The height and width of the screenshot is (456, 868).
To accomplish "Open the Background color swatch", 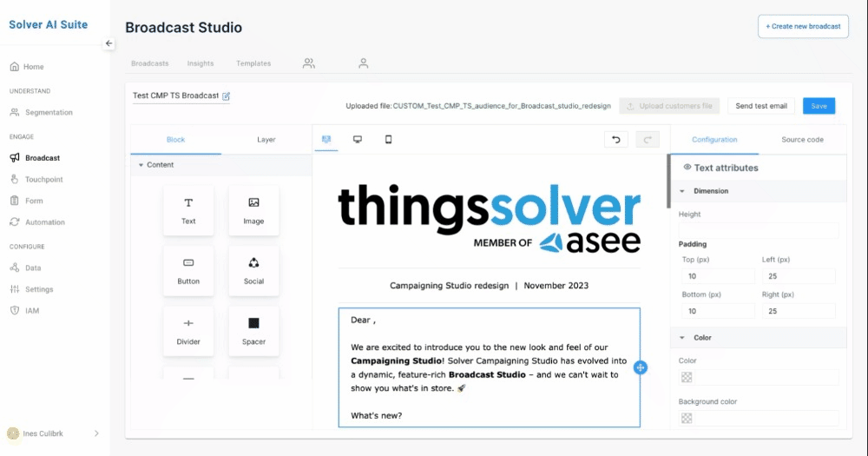I will pos(687,419).
